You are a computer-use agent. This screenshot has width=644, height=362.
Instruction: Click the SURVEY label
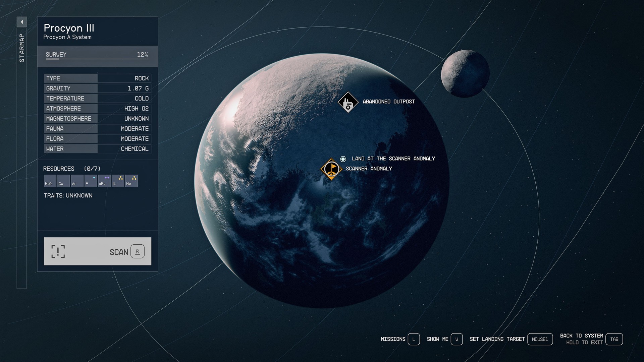click(56, 55)
